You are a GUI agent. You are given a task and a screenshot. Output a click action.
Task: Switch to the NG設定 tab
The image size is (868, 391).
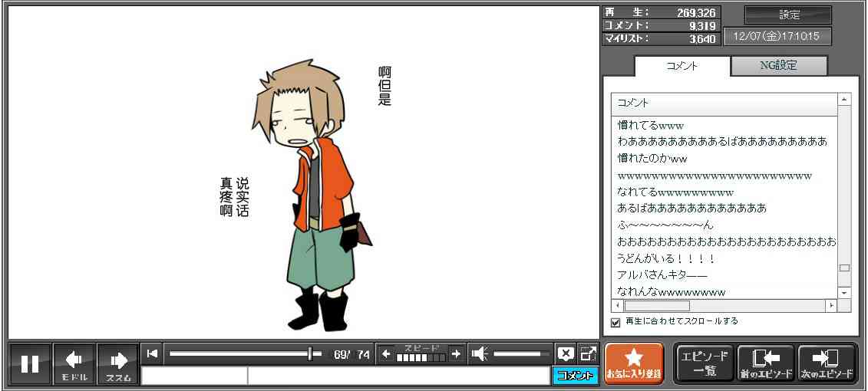tap(778, 66)
